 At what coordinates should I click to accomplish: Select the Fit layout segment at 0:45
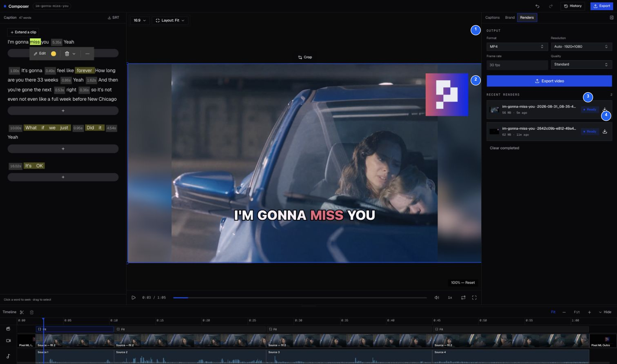(510, 329)
